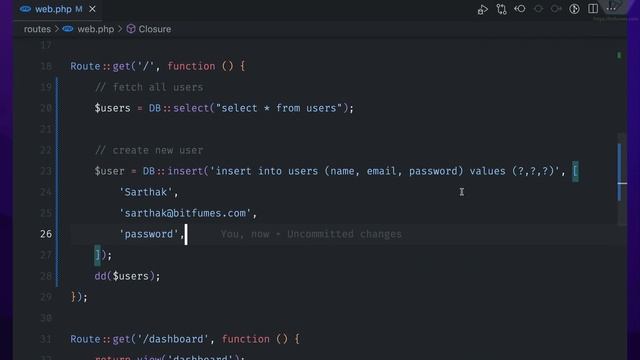Click the highlighted opening bracket ending line 23
640x360 pixels.
[x=575, y=171]
